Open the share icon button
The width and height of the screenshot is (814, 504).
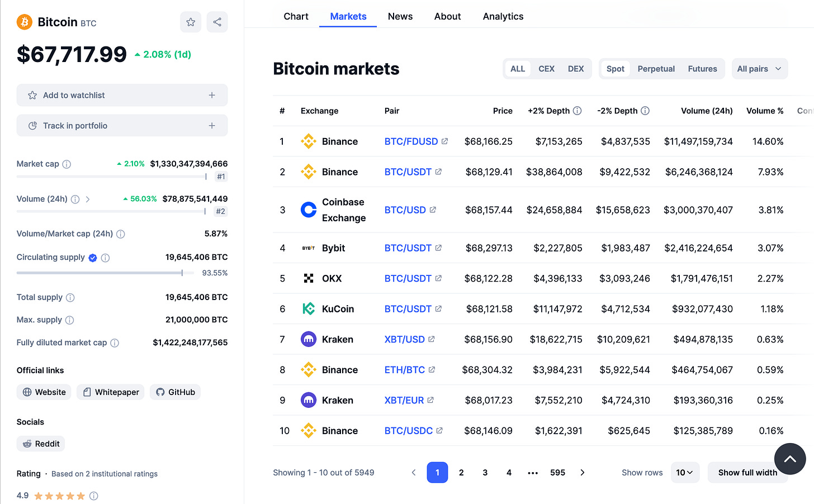tap(217, 22)
